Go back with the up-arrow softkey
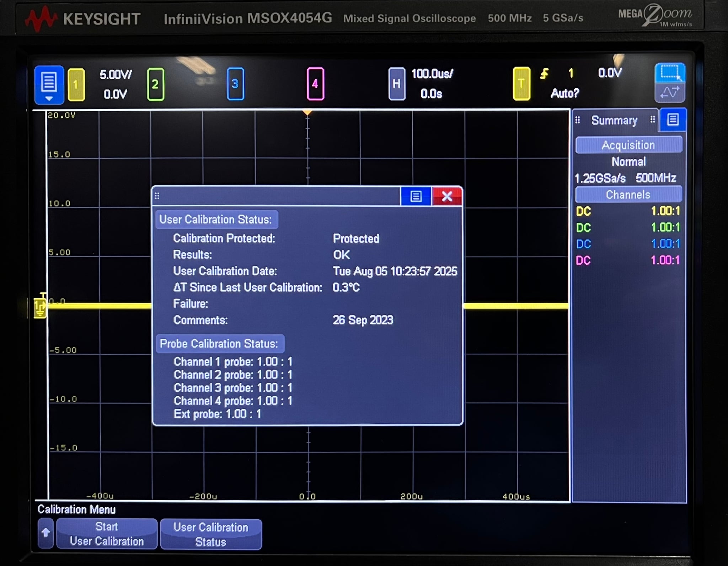The width and height of the screenshot is (728, 566). pyautogui.click(x=45, y=533)
